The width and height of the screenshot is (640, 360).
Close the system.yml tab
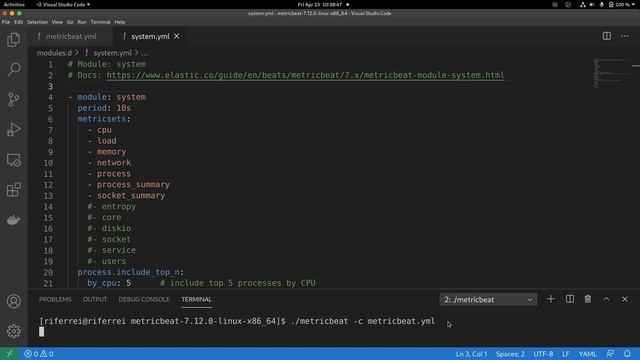176,36
